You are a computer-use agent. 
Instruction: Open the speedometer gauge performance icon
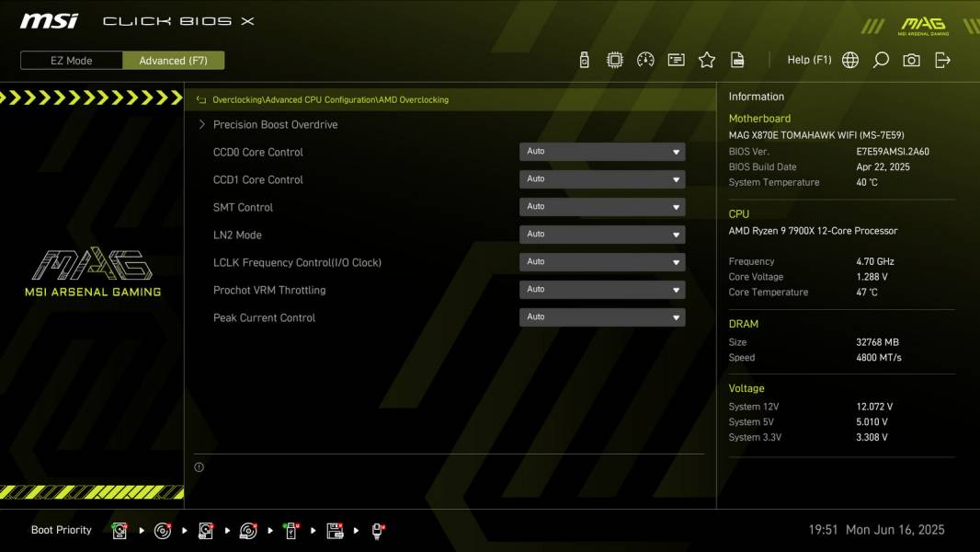click(645, 60)
